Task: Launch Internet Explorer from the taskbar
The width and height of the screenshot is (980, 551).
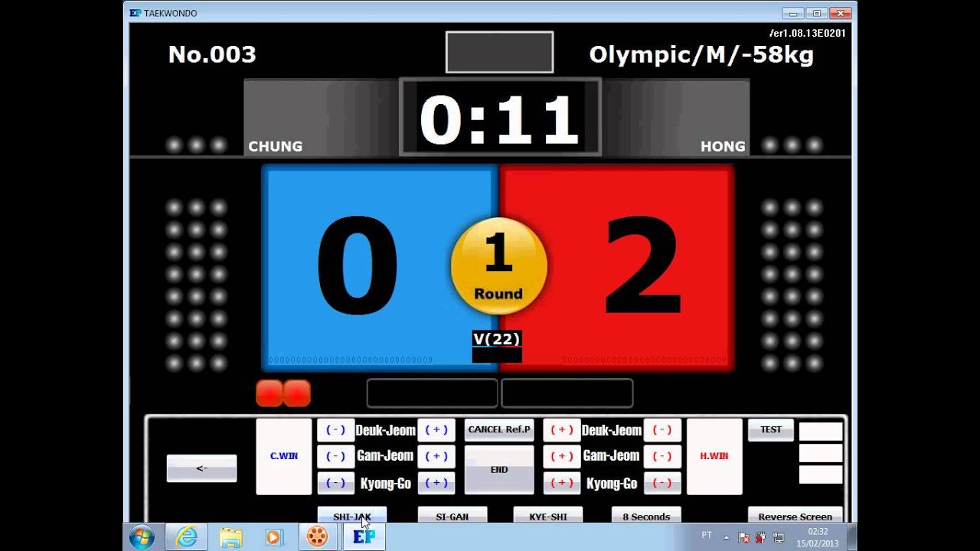Action: click(186, 537)
